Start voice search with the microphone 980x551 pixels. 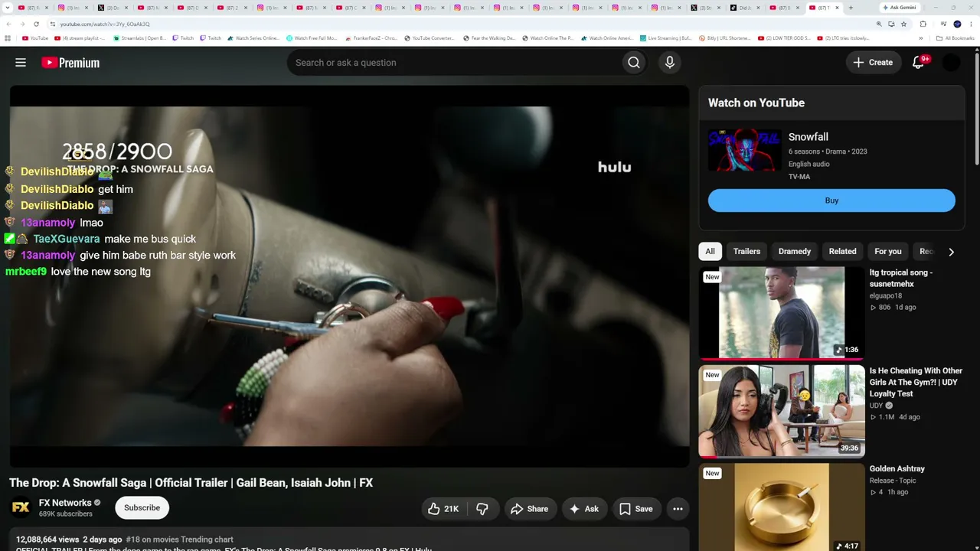pos(670,63)
